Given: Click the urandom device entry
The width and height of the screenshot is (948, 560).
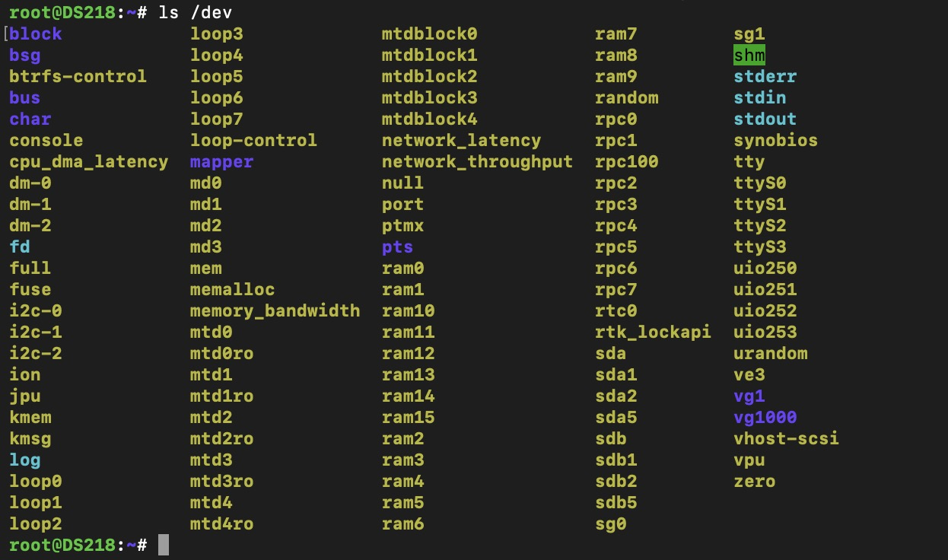Looking at the screenshot, I should [770, 354].
